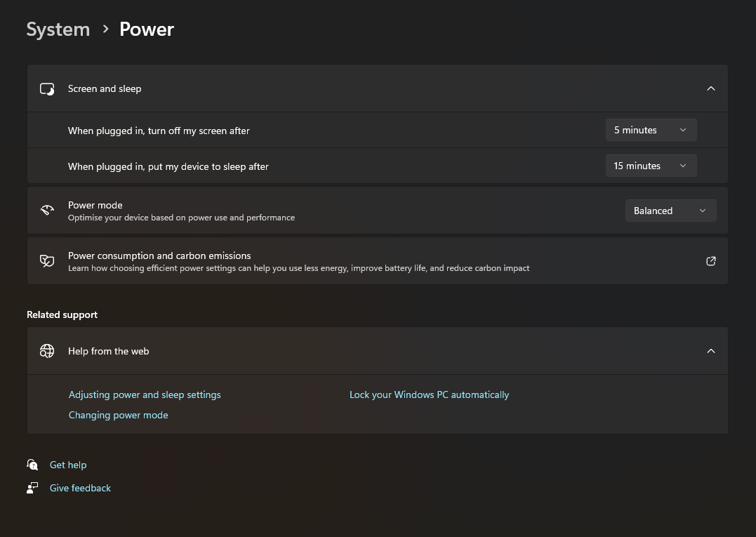Click the Get help chat bubble icon
Viewport: 756px width, 537px height.
click(x=32, y=465)
